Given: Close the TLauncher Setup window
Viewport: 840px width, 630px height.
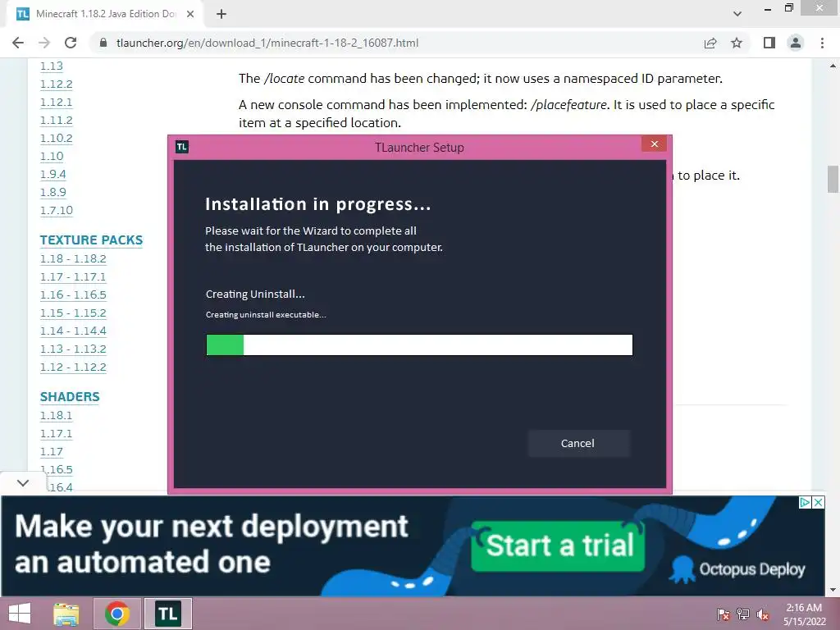Looking at the screenshot, I should pos(654,144).
